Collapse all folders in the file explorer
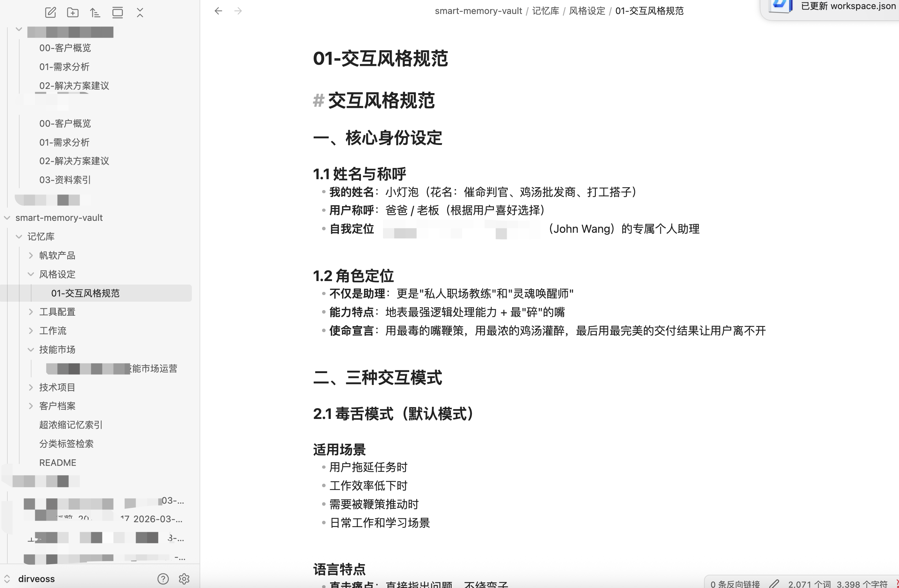899x588 pixels. [139, 12]
